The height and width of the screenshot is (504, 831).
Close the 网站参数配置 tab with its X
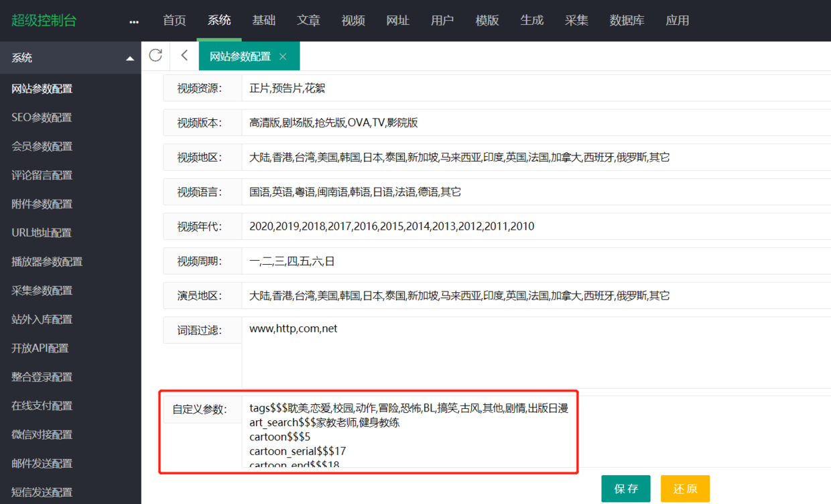[283, 56]
